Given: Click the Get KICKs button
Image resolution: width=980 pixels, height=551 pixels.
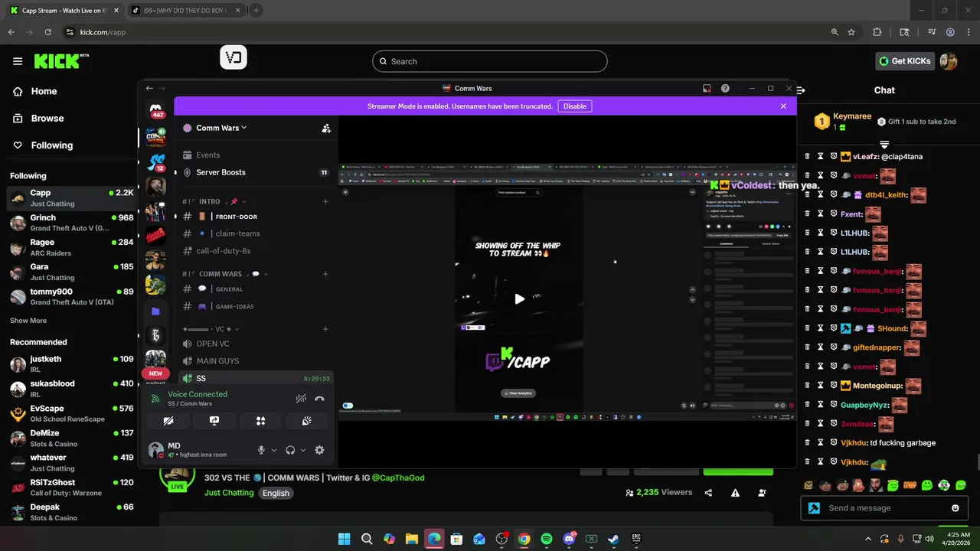Looking at the screenshot, I should (905, 61).
